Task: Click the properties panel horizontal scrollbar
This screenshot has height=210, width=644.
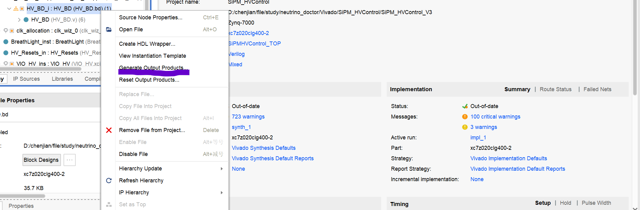Action: point(22,196)
